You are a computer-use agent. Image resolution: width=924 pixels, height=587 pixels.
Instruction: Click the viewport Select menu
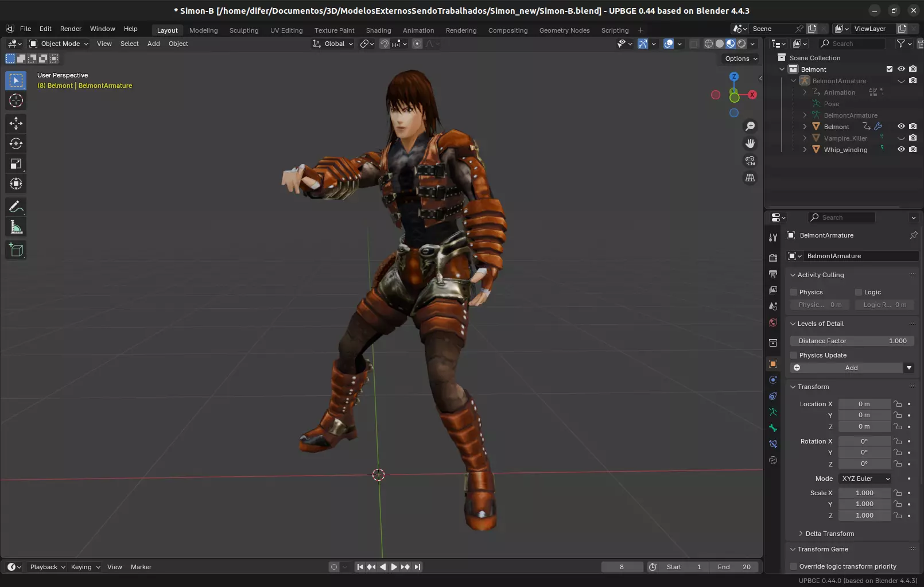click(x=129, y=44)
